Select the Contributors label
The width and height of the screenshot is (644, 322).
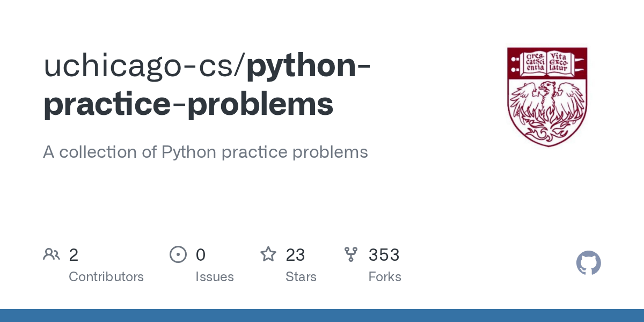pos(106,277)
